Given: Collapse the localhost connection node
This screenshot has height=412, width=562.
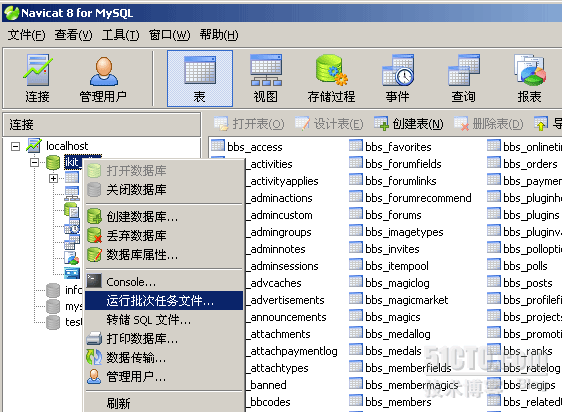Looking at the screenshot, I should pyautogui.click(x=15, y=146).
